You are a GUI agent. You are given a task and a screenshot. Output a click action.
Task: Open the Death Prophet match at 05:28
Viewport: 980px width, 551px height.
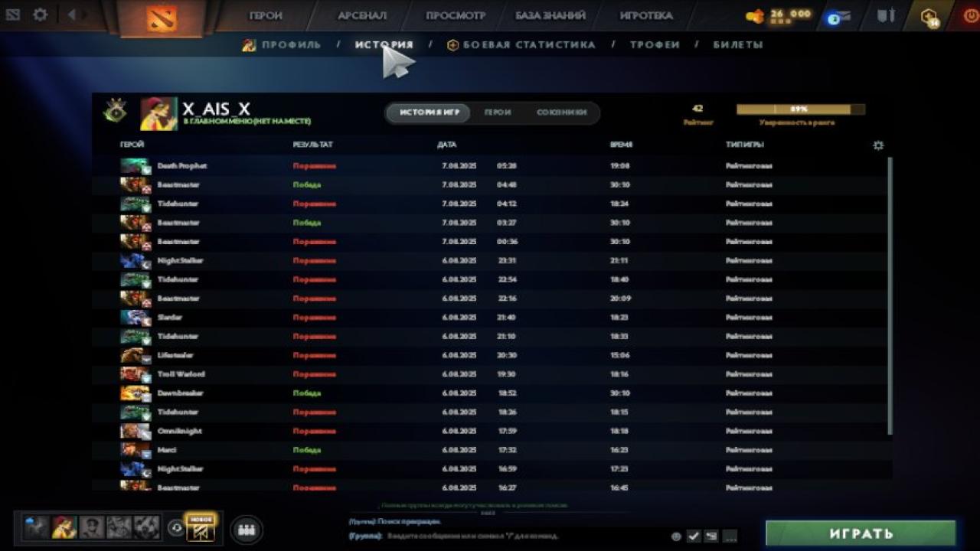click(488, 166)
